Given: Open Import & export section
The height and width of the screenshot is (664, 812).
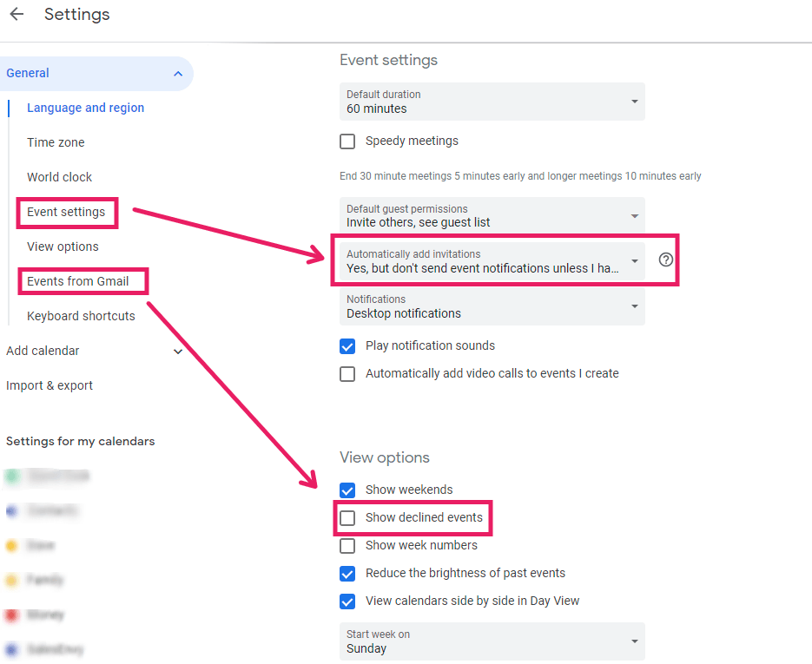Looking at the screenshot, I should tap(50, 385).
